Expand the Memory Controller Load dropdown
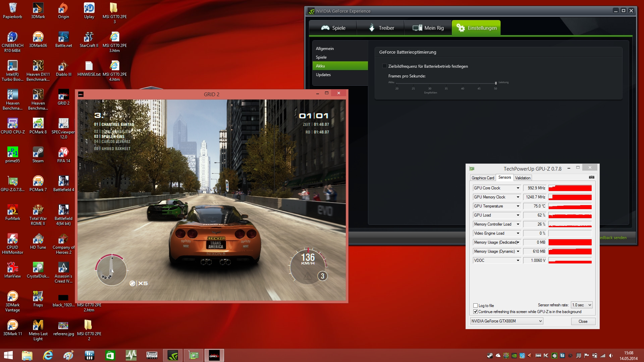 click(518, 224)
